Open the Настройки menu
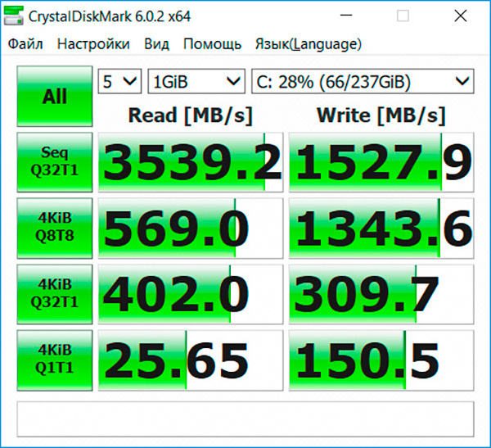The height and width of the screenshot is (448, 491). [x=93, y=44]
